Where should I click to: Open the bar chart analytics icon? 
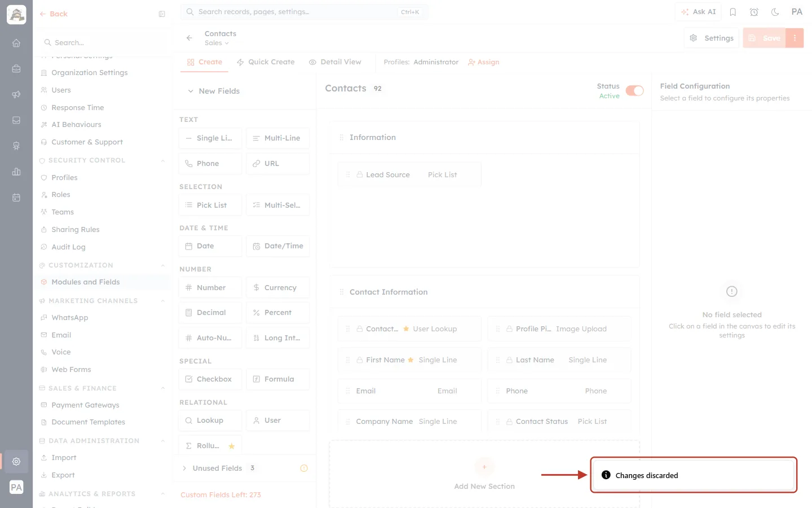16,172
